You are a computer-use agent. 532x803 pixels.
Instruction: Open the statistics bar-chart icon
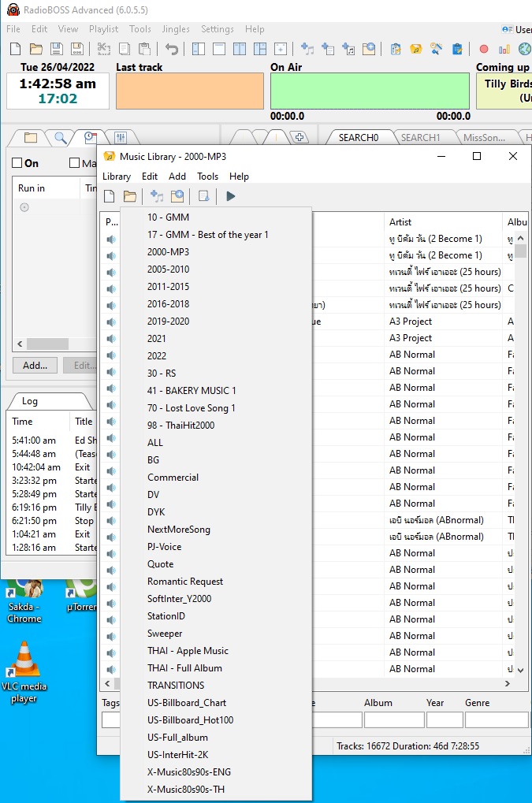(504, 49)
